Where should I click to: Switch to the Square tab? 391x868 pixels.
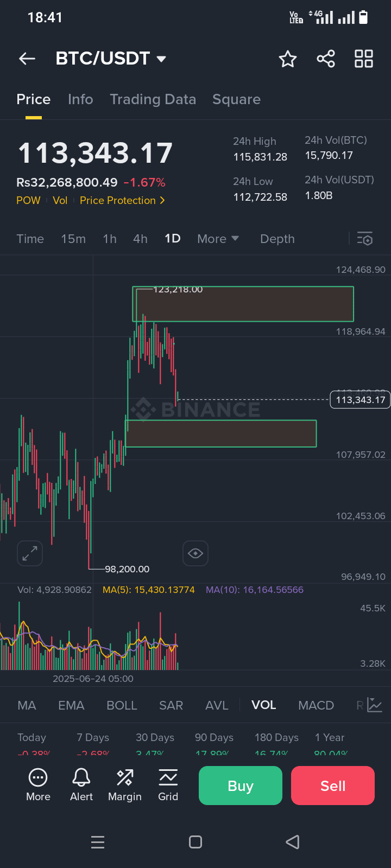[236, 99]
